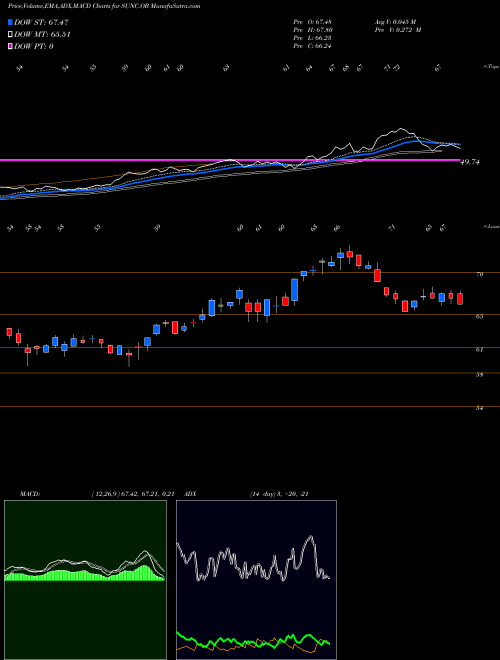500x660 pixels.
Task: Click the ADX panel title label
Action: 190,494
